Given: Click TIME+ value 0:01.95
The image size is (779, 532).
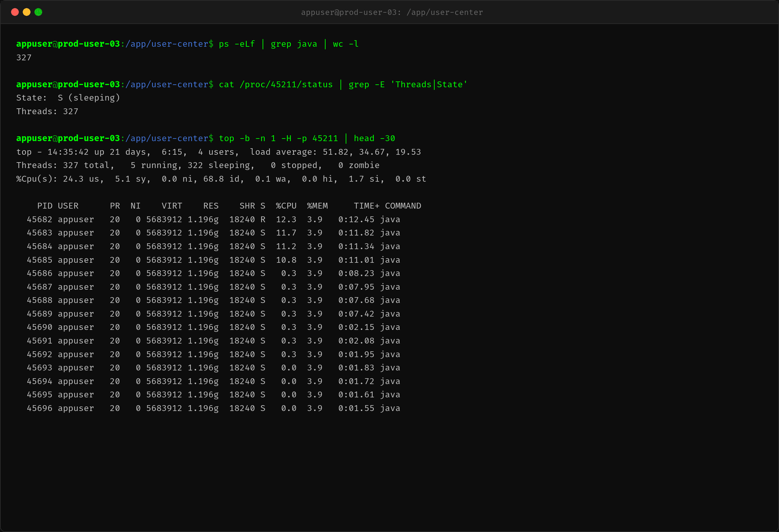Looking at the screenshot, I should [356, 355].
